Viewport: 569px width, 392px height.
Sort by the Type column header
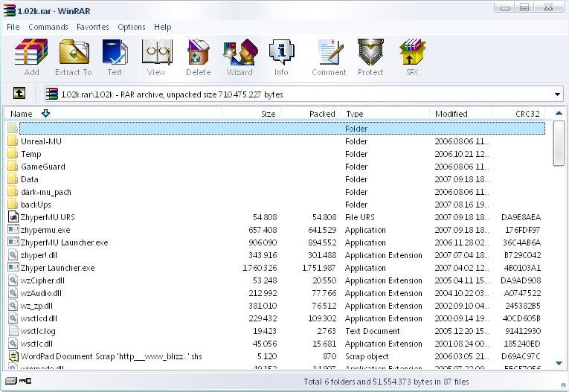pyautogui.click(x=385, y=114)
